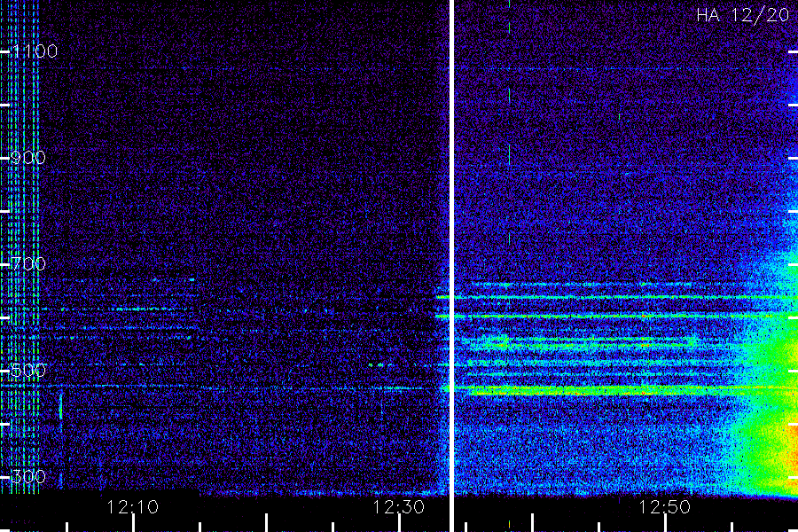Click the 300 frequency axis label

[x=28, y=476]
